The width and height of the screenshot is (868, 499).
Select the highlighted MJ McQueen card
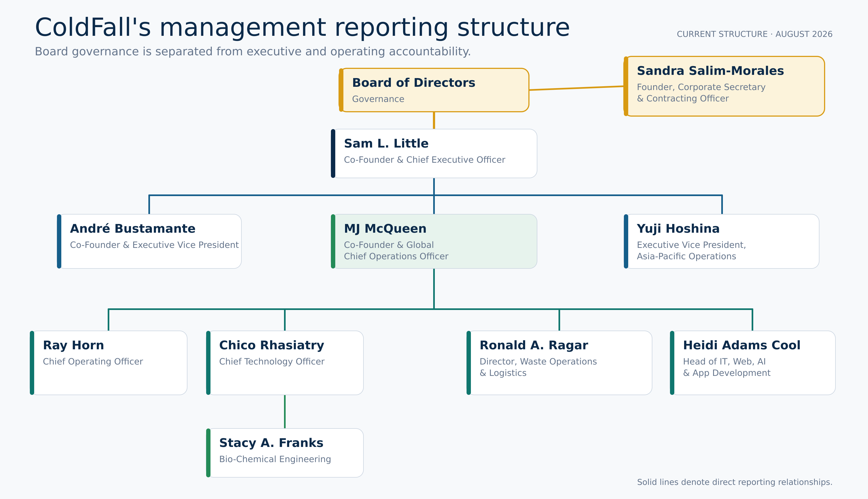point(434,241)
